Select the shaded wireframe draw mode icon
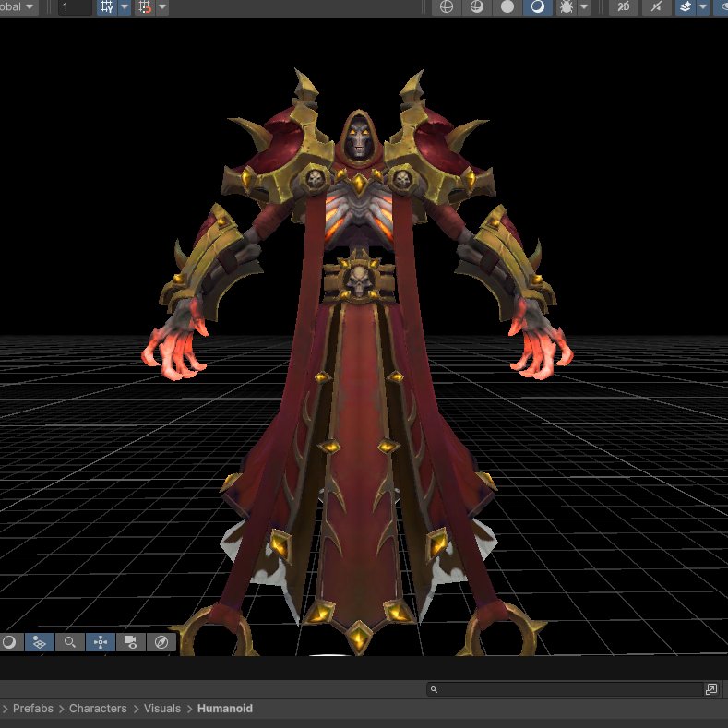728x728 pixels. [477, 7]
